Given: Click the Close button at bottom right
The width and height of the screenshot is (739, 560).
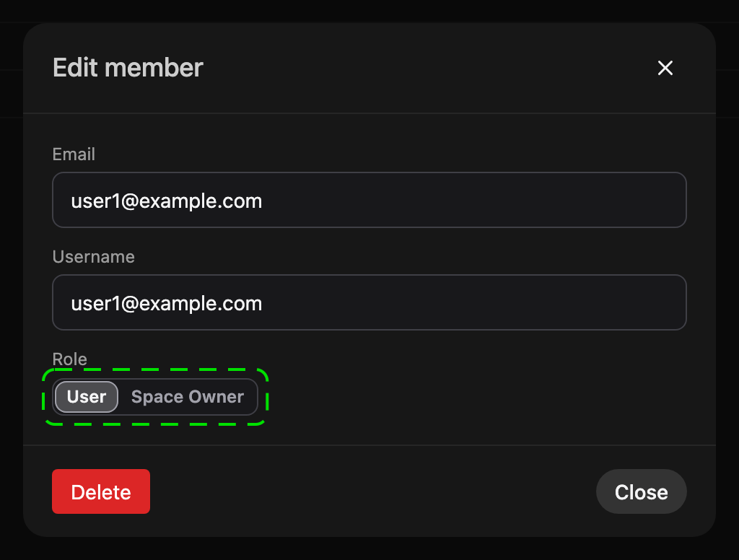Looking at the screenshot, I should [x=641, y=491].
